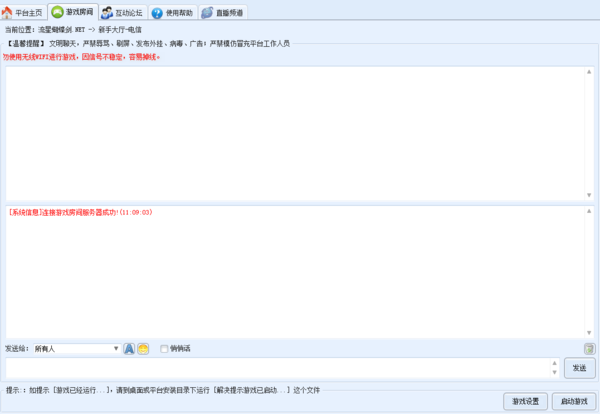Screen dimensions: 600x414
Task: Click the 发送给 label
Action: click(16, 349)
